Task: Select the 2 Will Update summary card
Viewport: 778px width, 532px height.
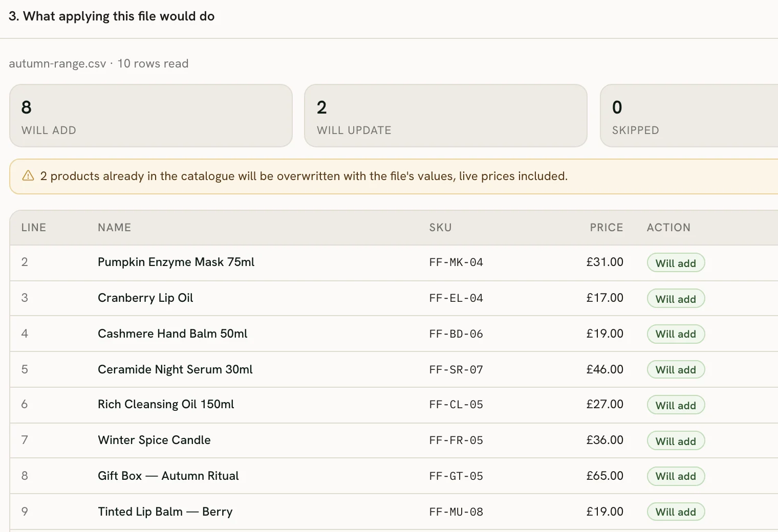Action: point(446,116)
